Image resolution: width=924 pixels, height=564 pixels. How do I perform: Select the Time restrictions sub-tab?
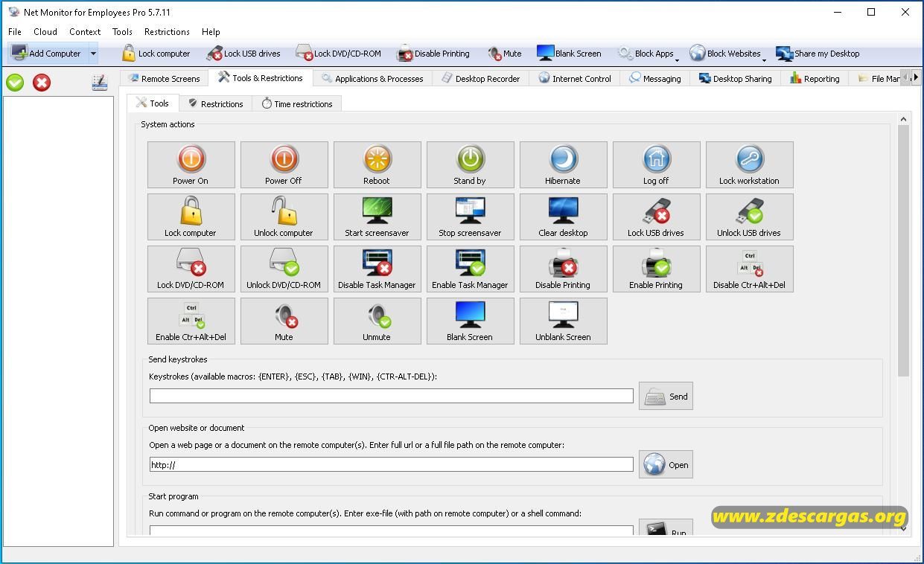297,103
